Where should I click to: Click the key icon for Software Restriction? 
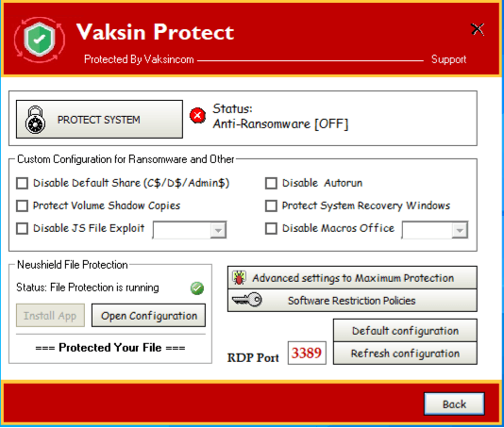pos(246,300)
